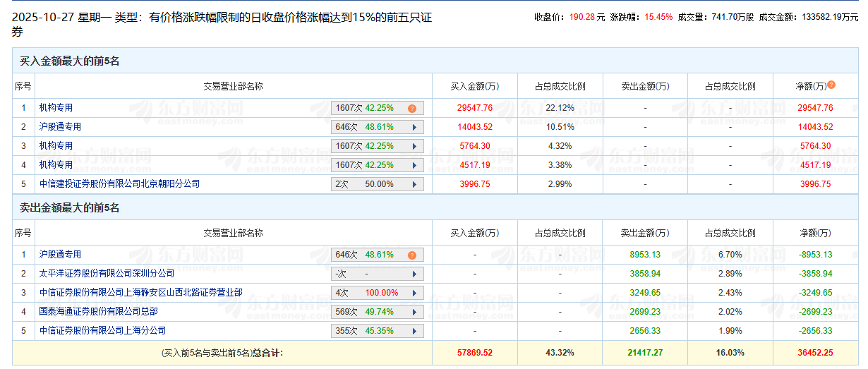Open 沪股通专用 link in the buy table

coord(60,127)
